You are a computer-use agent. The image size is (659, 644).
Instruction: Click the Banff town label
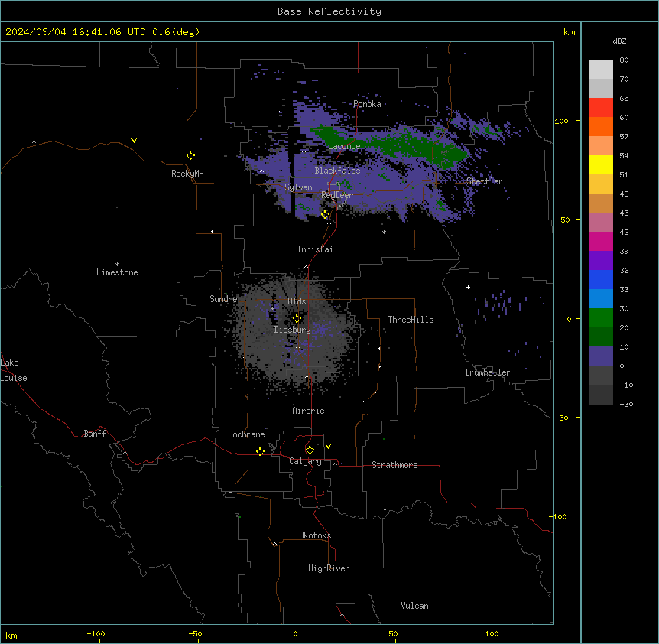pyautogui.click(x=95, y=434)
